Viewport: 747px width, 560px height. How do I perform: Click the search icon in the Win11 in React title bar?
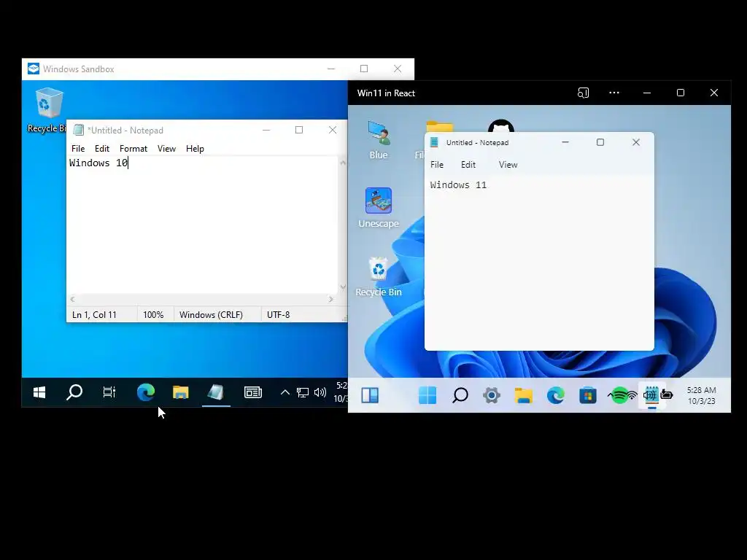583,93
